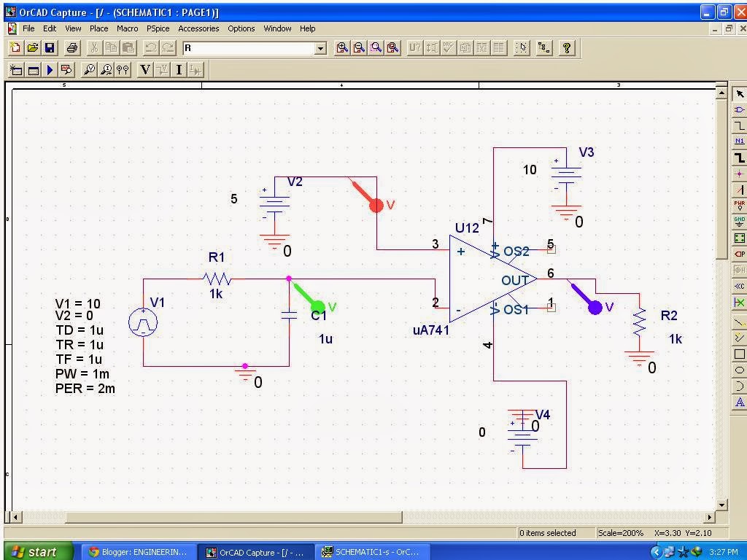Click the horizontal scrollbar right arrow
Viewport: 747px width, 560px height.
(710, 517)
